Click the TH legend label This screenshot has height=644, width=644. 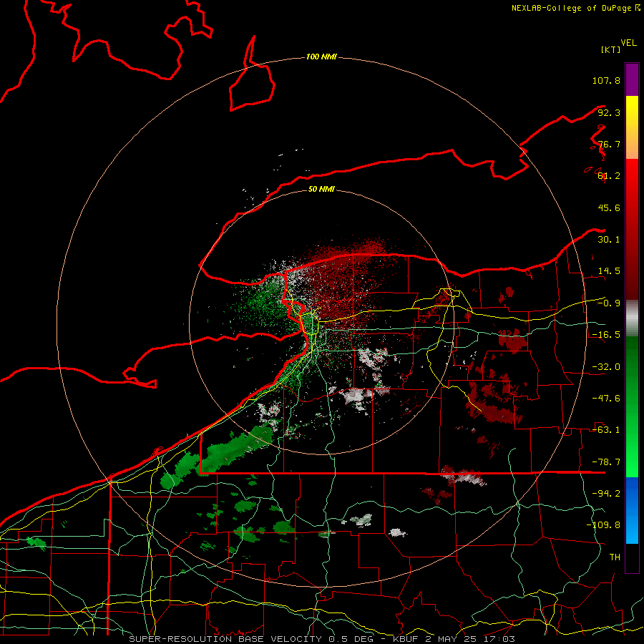[615, 557]
